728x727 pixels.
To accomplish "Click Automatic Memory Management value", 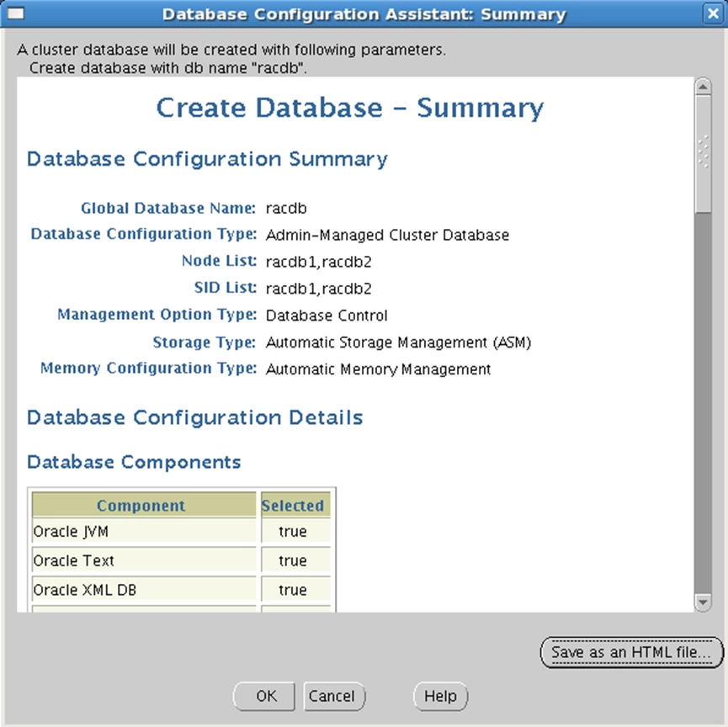I will point(378,369).
